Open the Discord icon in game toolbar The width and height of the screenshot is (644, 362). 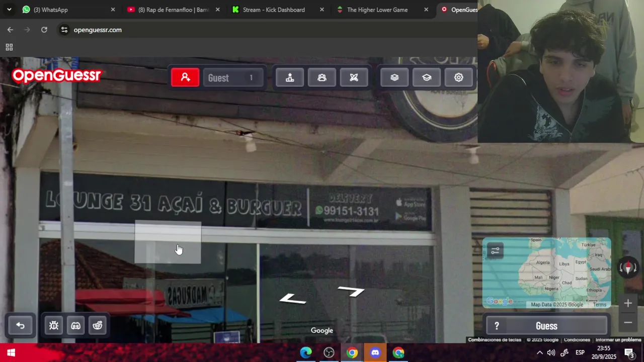[x=75, y=326]
